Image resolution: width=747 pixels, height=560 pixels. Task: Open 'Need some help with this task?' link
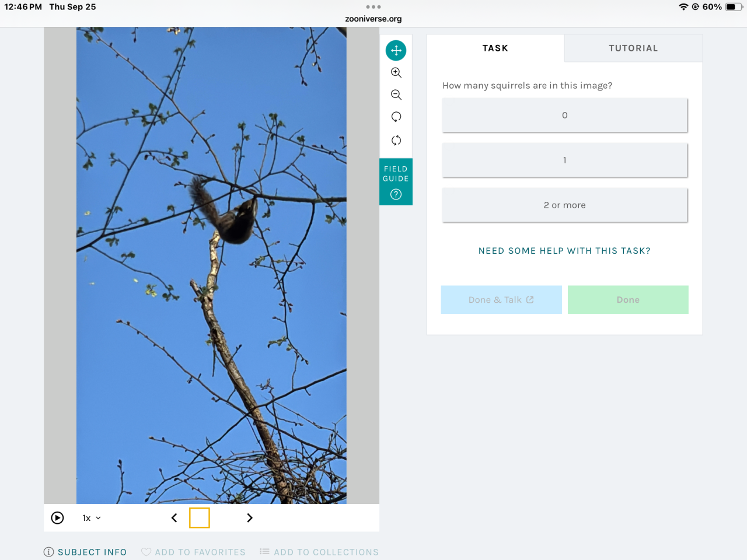pyautogui.click(x=564, y=251)
